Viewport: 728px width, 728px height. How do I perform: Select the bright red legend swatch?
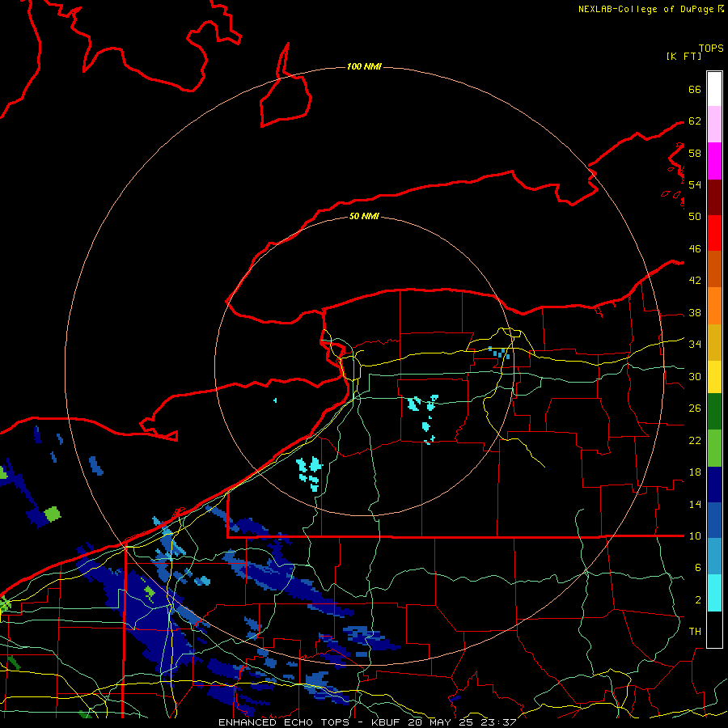pyautogui.click(x=714, y=233)
